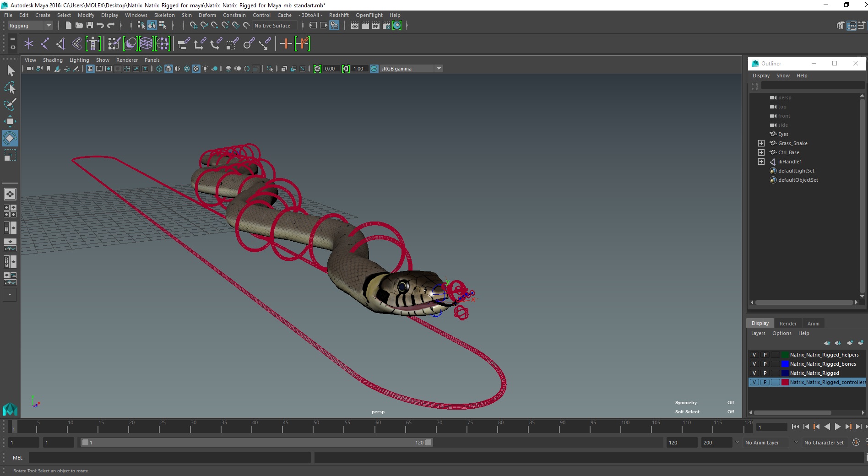Click the Outliner search field
This screenshot has width=868, height=476.
(x=813, y=86)
